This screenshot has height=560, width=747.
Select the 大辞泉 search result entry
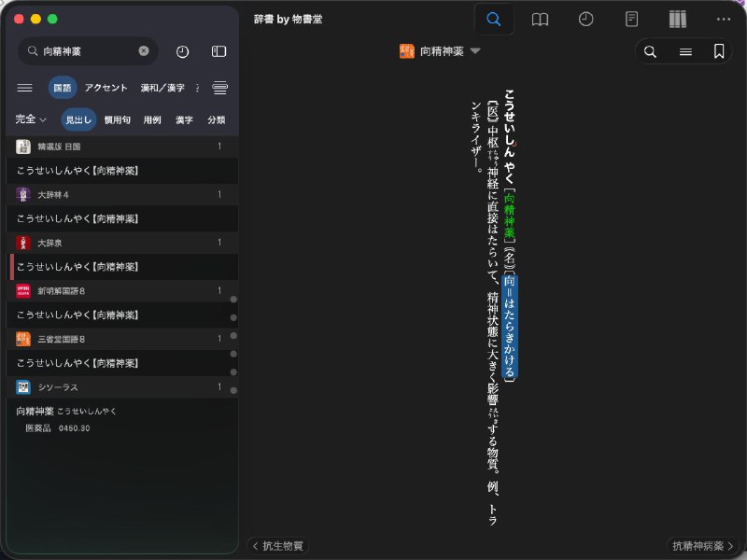(51, 242)
